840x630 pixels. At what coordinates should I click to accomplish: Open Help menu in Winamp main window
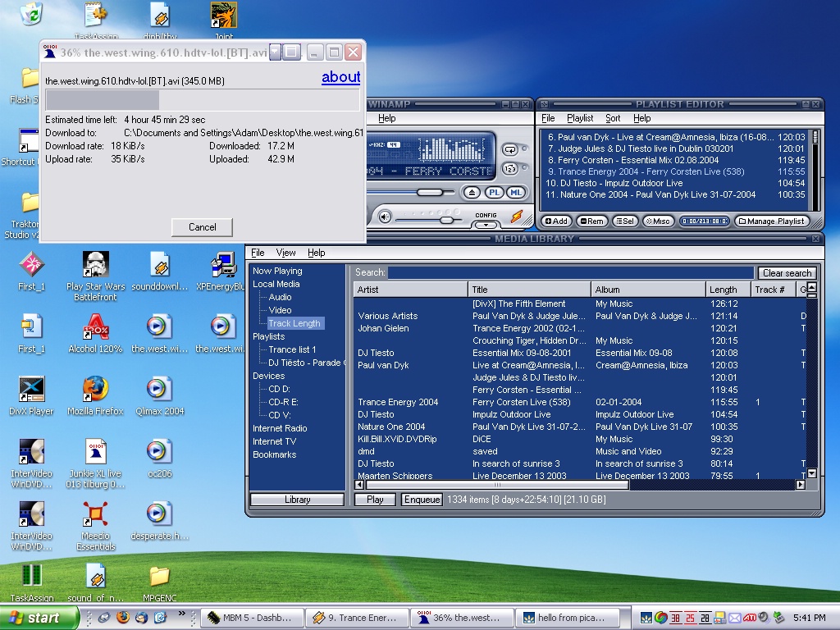[387, 118]
